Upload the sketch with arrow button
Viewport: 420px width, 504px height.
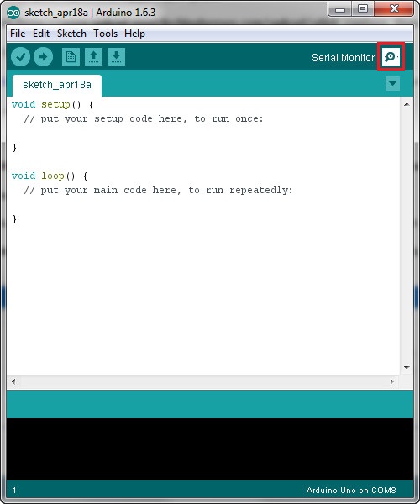(43, 57)
